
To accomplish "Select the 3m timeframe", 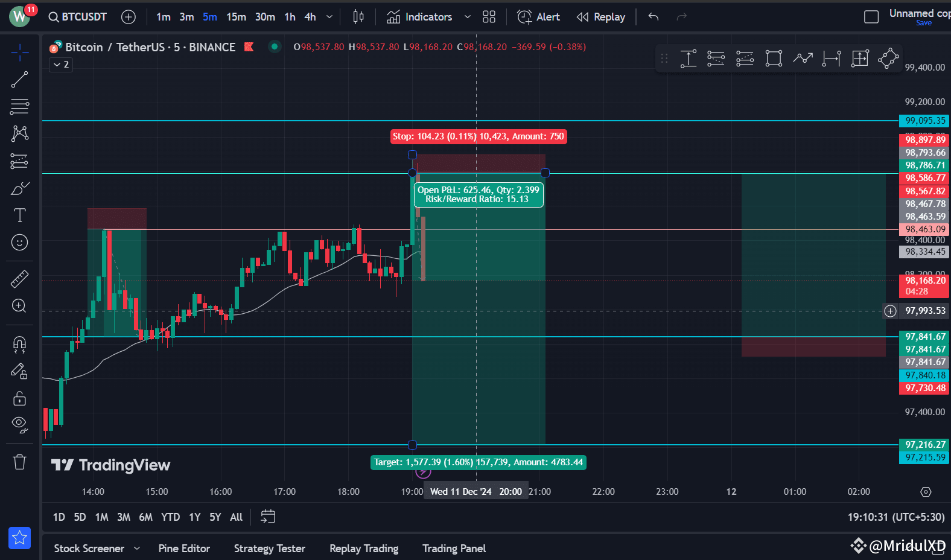I will (x=186, y=17).
